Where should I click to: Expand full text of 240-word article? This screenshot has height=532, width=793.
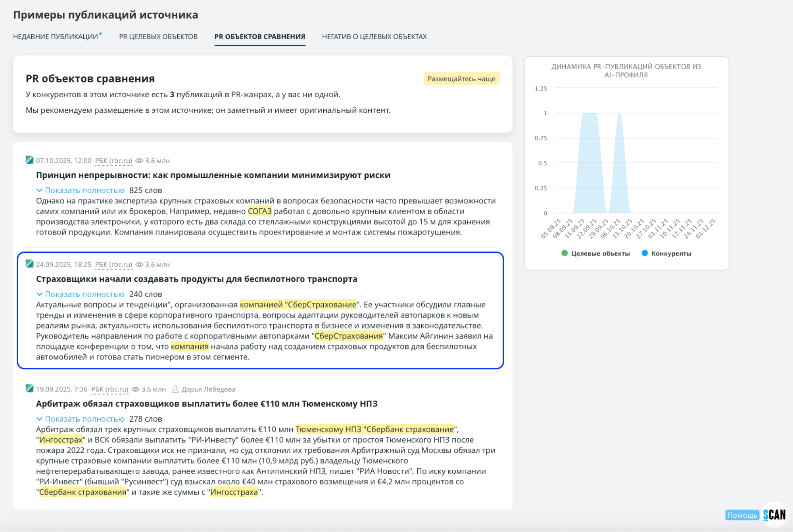click(84, 294)
